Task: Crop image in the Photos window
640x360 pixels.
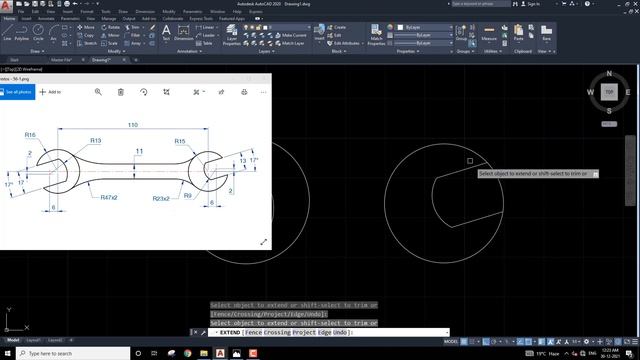Action: (x=166, y=92)
